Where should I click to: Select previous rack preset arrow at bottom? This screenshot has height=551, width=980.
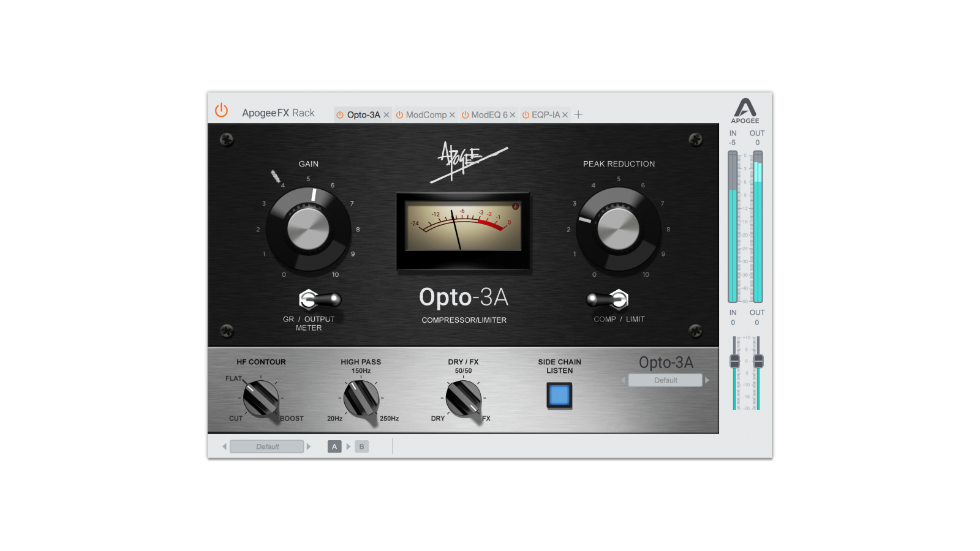[224, 446]
